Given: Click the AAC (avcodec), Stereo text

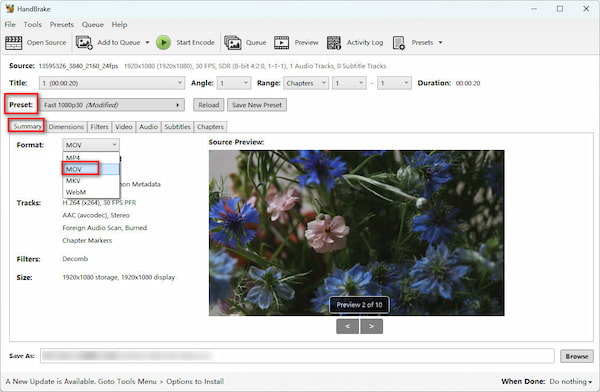Looking at the screenshot, I should coord(96,216).
